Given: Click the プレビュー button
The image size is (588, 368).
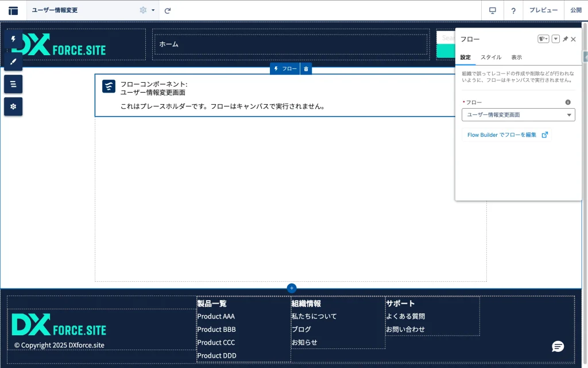Looking at the screenshot, I should pos(543,10).
